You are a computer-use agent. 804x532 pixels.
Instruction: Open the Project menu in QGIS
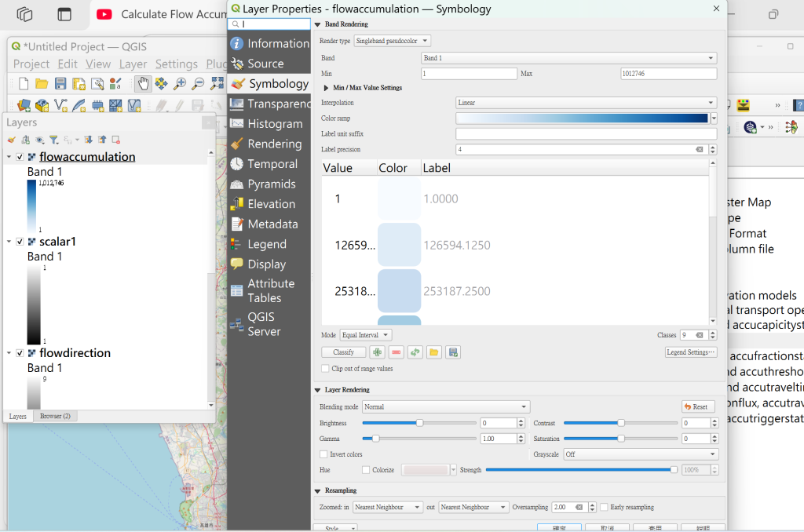click(x=31, y=64)
